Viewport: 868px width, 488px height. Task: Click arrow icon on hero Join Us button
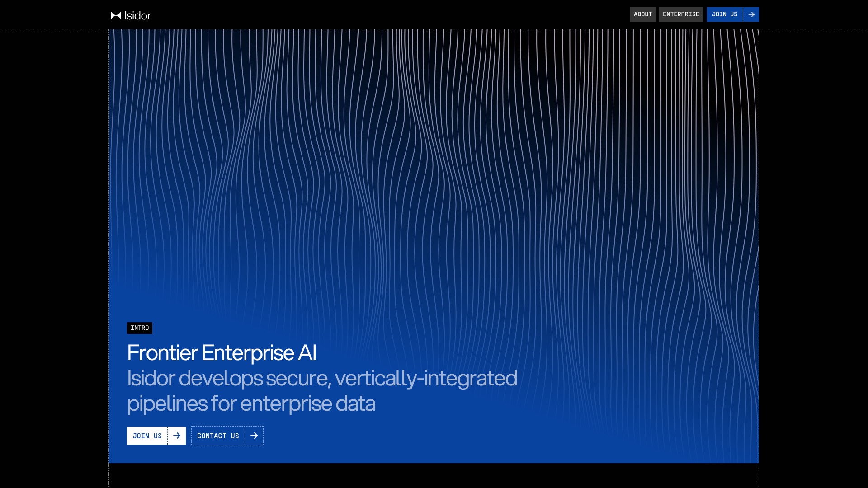(x=177, y=436)
